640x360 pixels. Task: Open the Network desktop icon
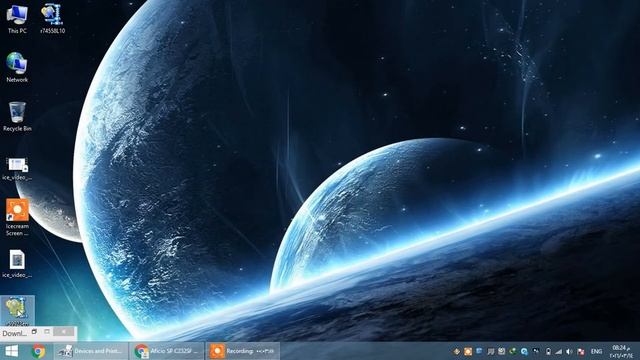click(17, 68)
